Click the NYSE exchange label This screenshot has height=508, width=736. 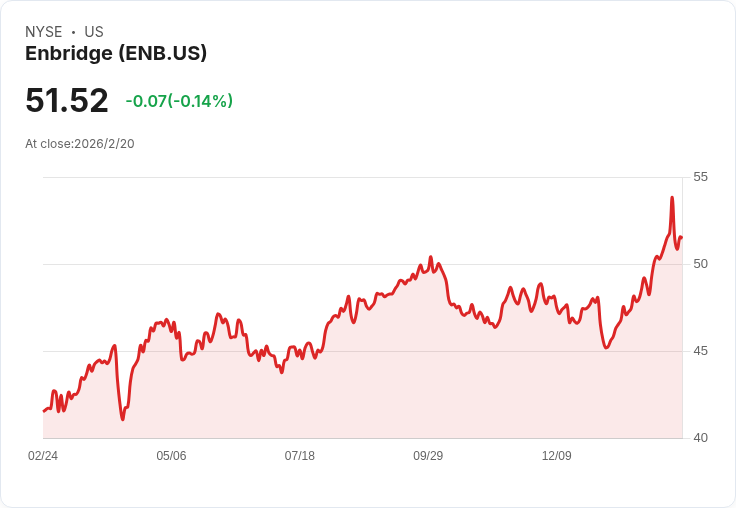42,32
